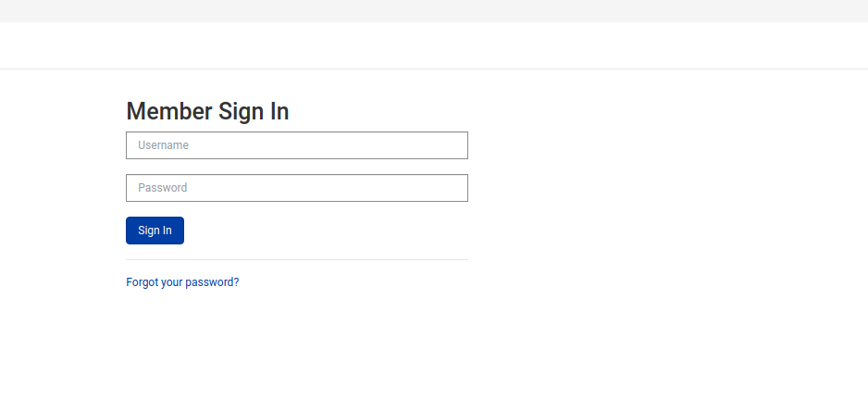Place cursor in the Username placeholder text
Viewport: 868px width, 412px height.
click(x=164, y=145)
